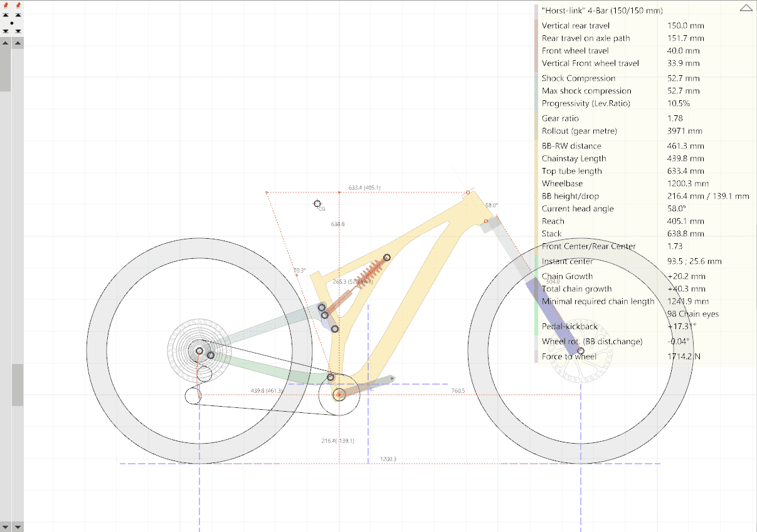Click the Chainstay Length row in panel
This screenshot has height=532, width=757.
pos(574,159)
